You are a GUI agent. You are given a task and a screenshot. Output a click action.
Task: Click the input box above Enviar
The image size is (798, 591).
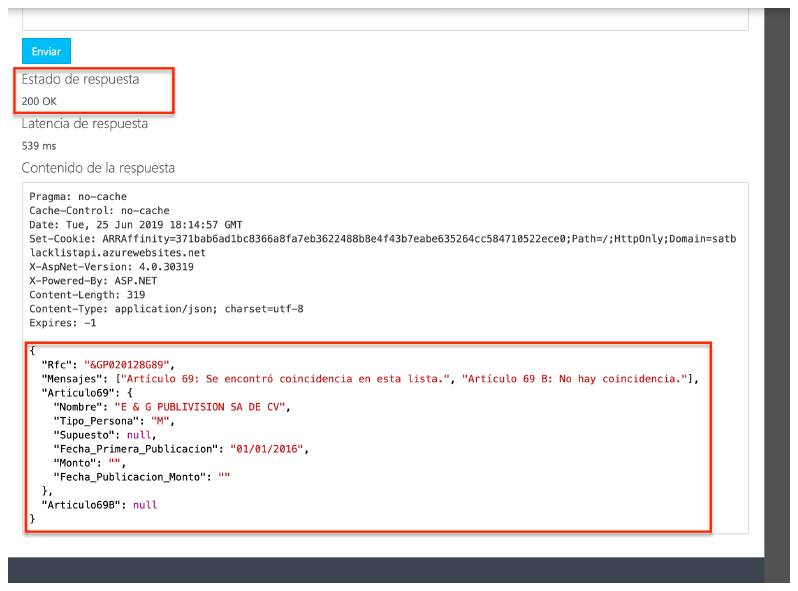[x=385, y=19]
